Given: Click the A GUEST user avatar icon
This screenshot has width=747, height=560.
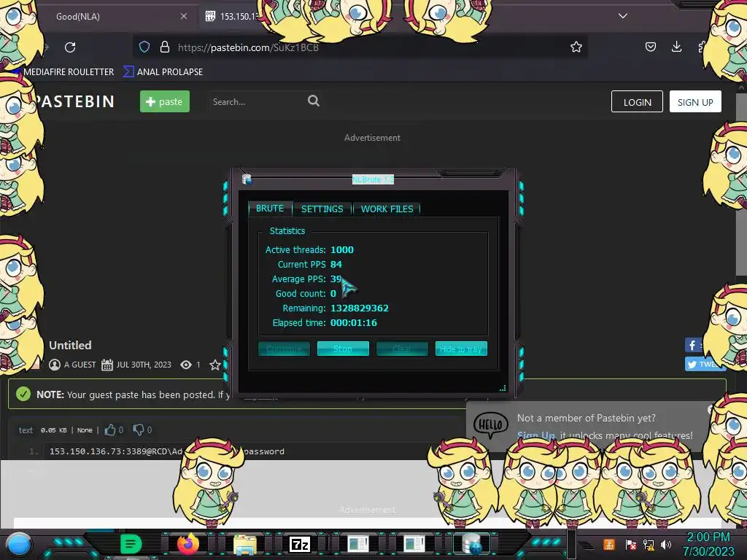Looking at the screenshot, I should (55, 365).
